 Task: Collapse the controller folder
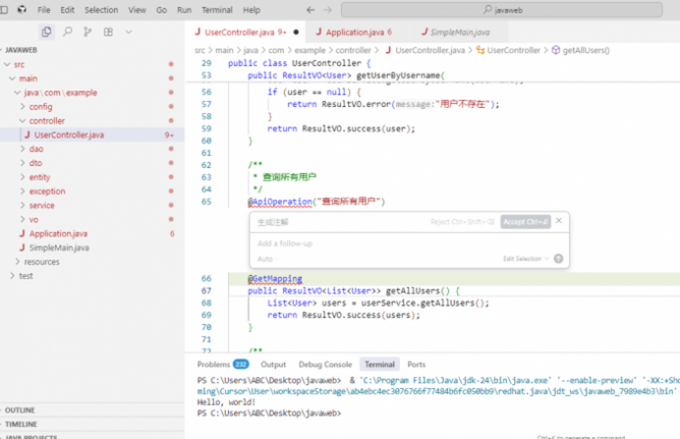pos(46,120)
